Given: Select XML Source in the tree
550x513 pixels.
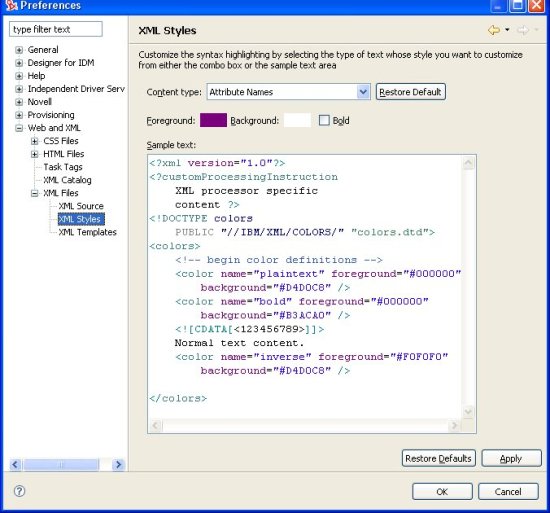Looking at the screenshot, I should pos(81,206).
